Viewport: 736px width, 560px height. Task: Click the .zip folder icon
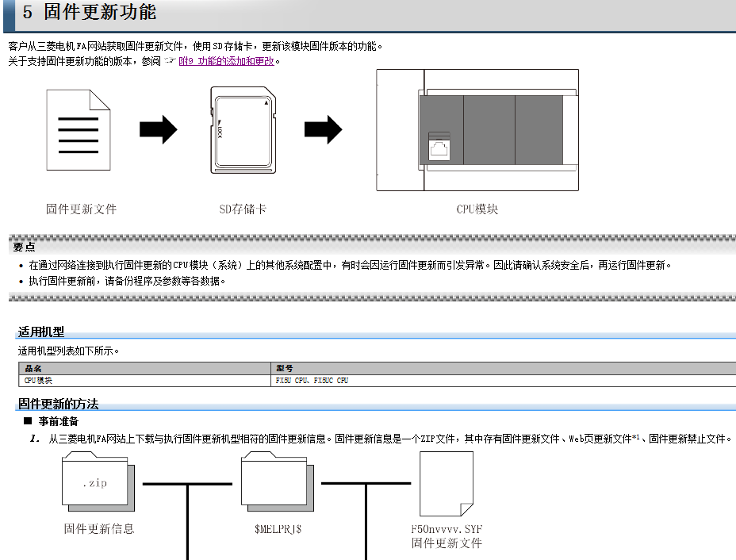point(96,480)
